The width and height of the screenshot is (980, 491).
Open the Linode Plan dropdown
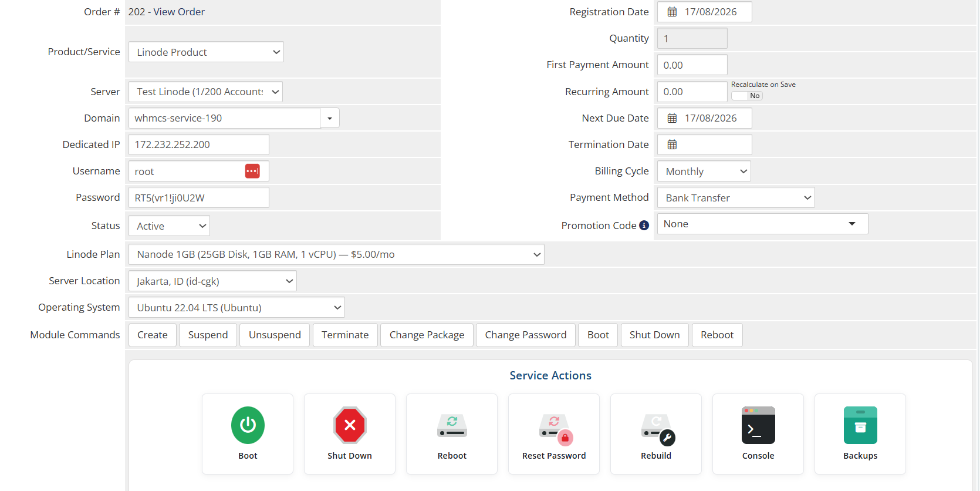coord(336,254)
